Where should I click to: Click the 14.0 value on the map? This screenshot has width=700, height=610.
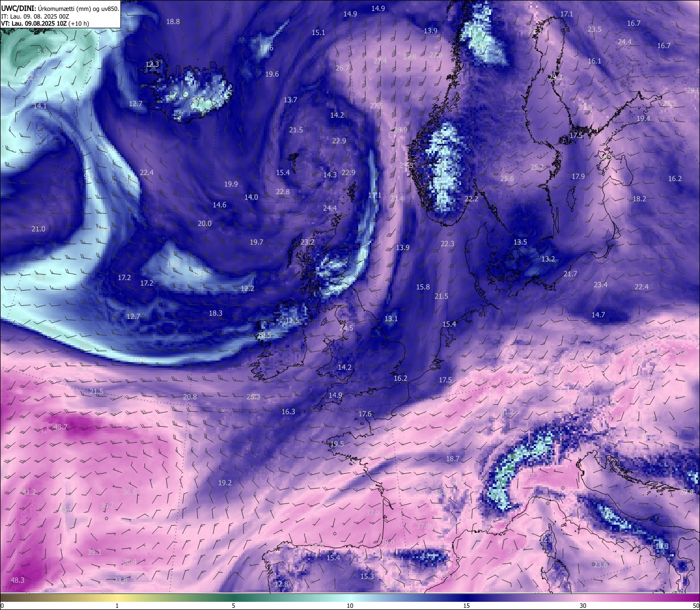click(x=251, y=197)
